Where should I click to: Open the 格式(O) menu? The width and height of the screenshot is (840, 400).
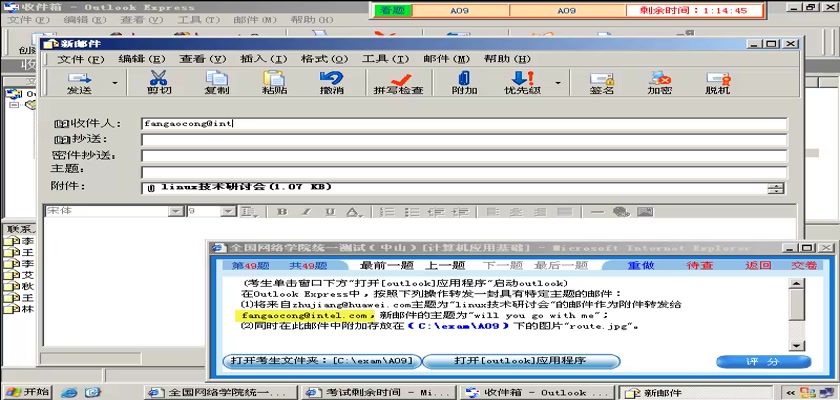tap(324, 59)
